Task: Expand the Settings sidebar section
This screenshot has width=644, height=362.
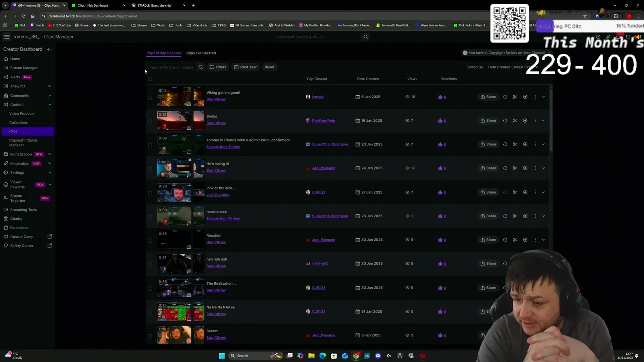Action: tap(49, 173)
